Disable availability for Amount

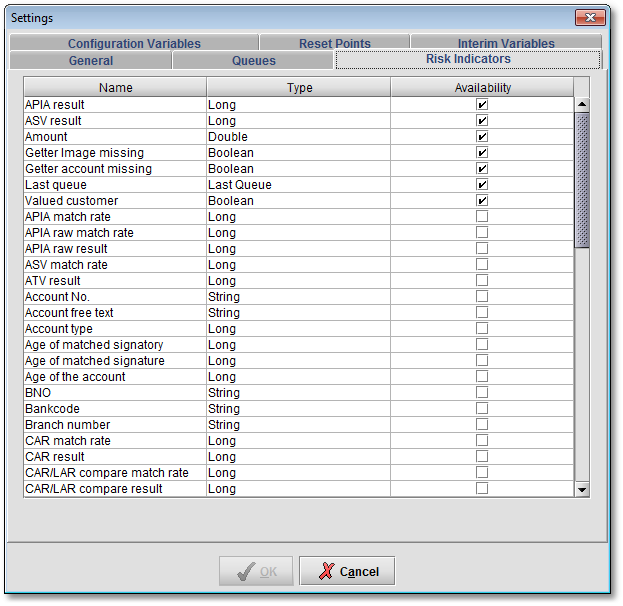482,136
